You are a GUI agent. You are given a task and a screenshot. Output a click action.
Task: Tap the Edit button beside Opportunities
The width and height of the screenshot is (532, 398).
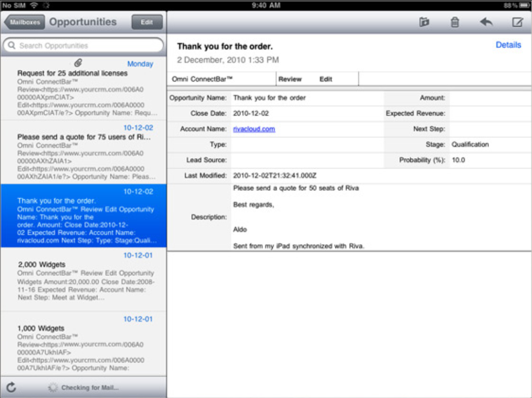coord(147,22)
